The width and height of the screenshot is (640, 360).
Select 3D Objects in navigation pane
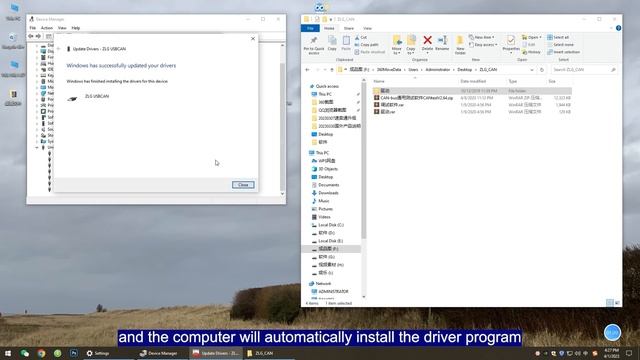[x=328, y=169]
